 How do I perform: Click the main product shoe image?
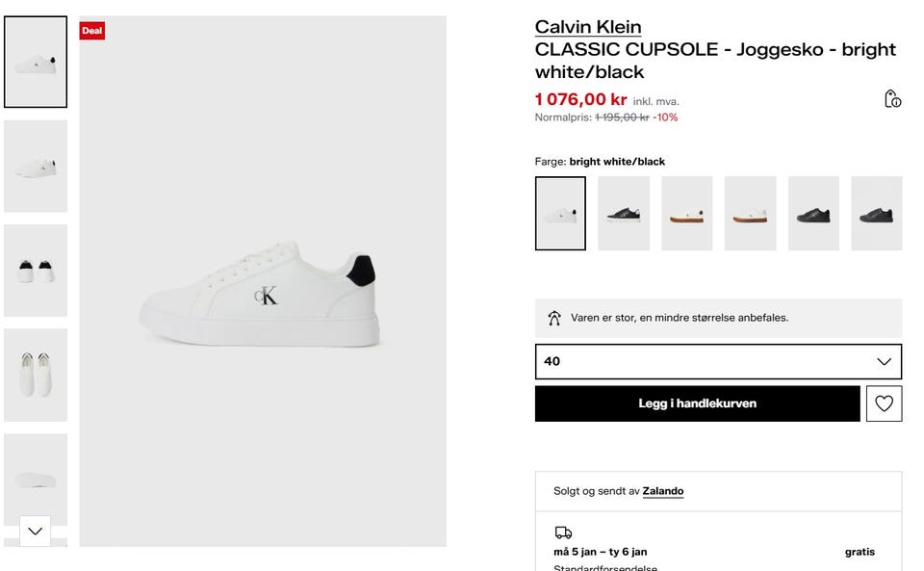262,294
